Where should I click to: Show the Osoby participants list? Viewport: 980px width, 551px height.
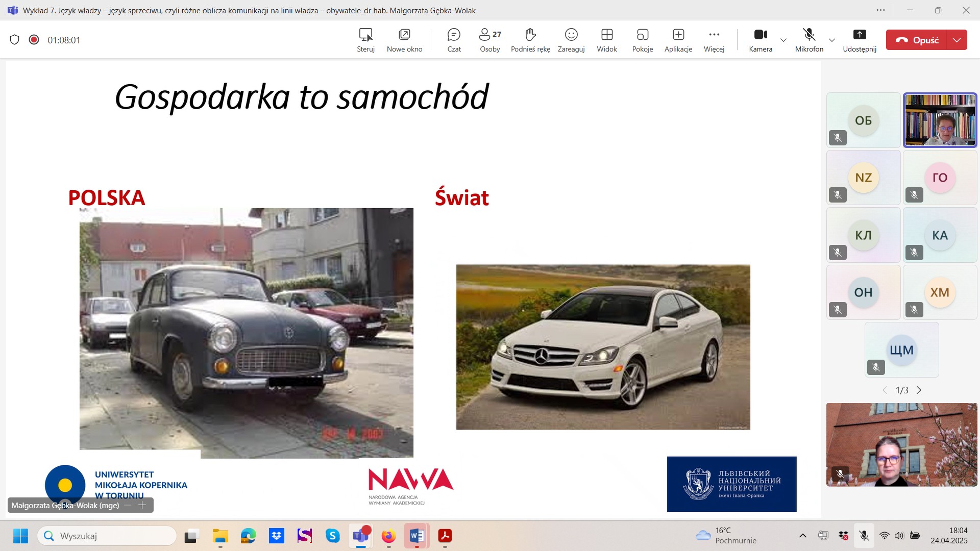(489, 40)
